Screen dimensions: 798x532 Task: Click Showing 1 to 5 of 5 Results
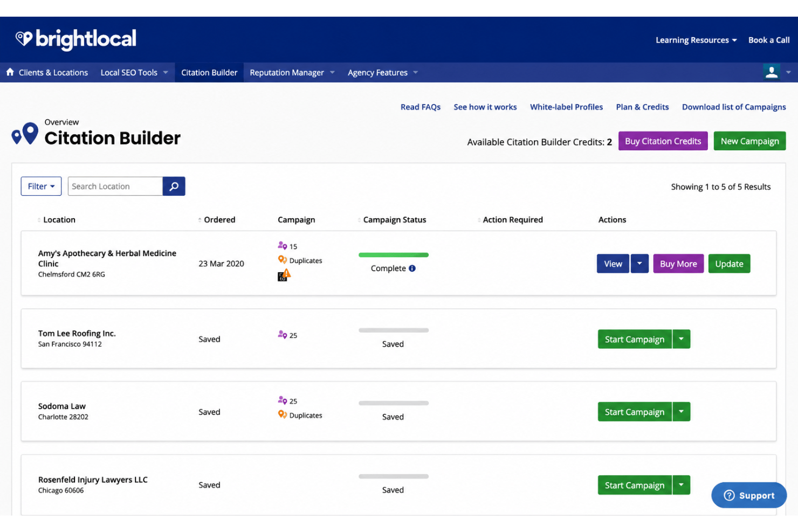point(721,186)
